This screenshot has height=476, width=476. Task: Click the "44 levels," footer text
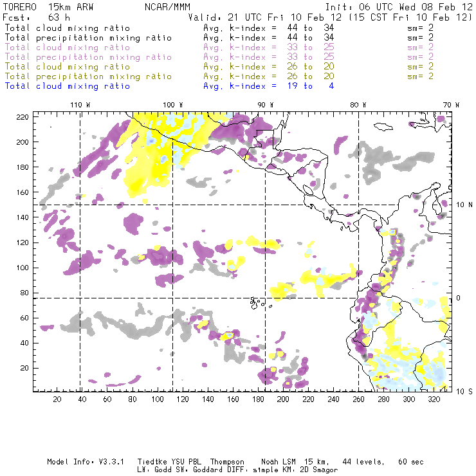click(363, 462)
